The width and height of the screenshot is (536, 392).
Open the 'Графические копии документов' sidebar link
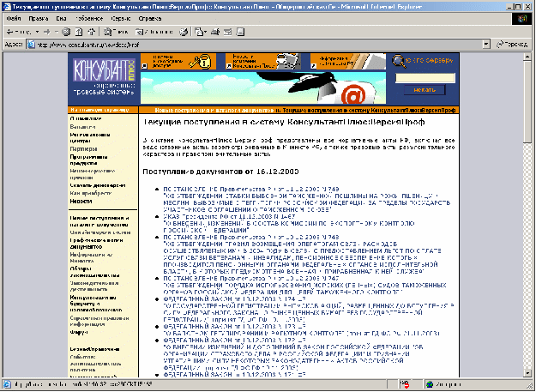(96, 244)
